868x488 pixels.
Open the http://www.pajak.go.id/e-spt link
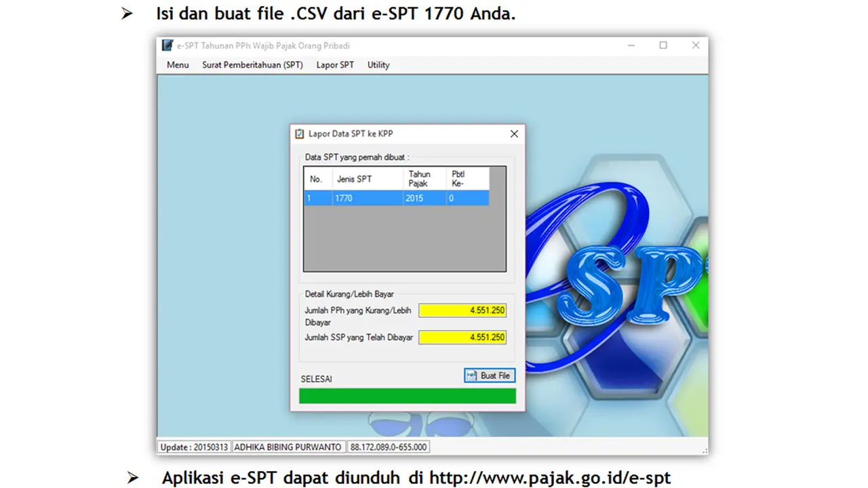(x=550, y=477)
